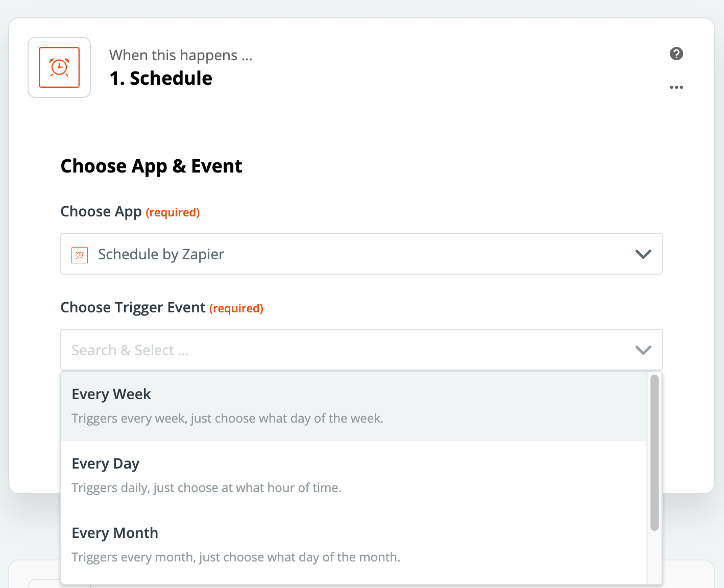724x588 pixels.
Task: Select the Every Week trigger option
Action: (354, 406)
